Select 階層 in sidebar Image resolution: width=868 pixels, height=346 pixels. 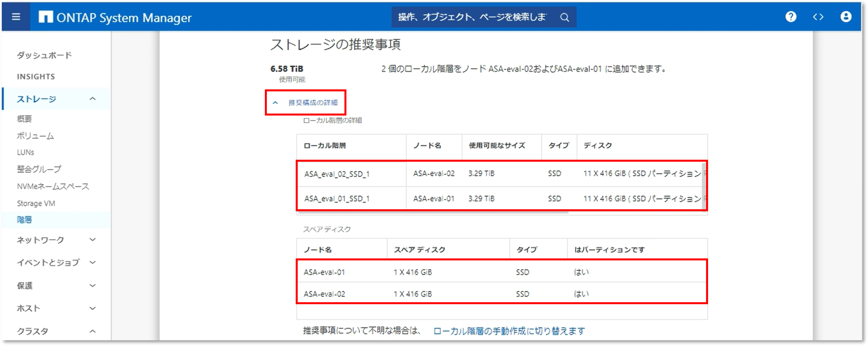(x=24, y=220)
